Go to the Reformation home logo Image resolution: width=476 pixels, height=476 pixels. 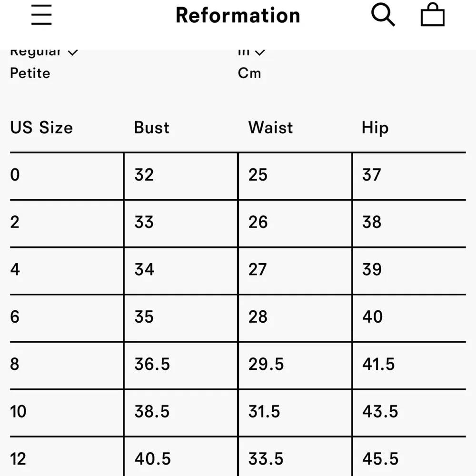238,15
